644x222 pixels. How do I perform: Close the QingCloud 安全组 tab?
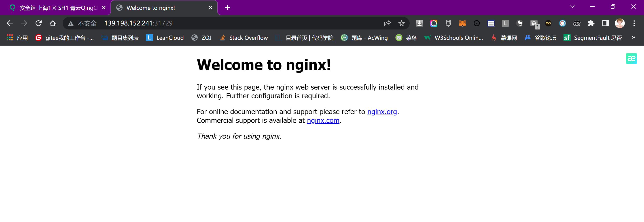[104, 8]
